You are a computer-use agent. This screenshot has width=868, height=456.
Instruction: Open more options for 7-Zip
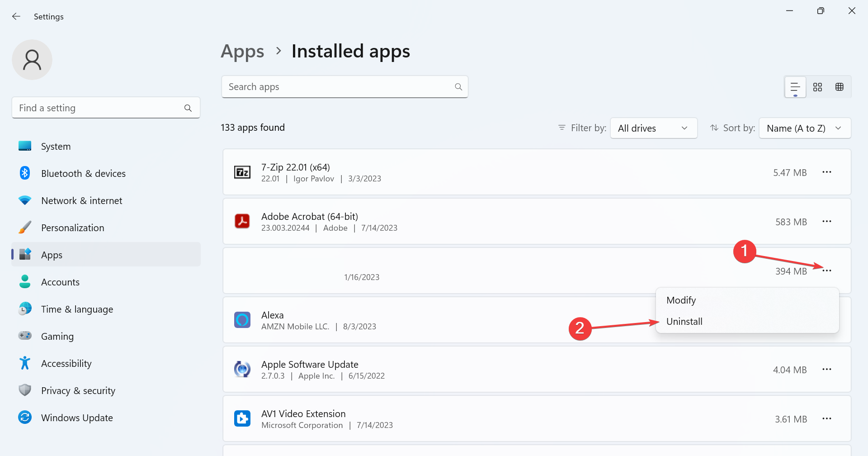(x=827, y=172)
